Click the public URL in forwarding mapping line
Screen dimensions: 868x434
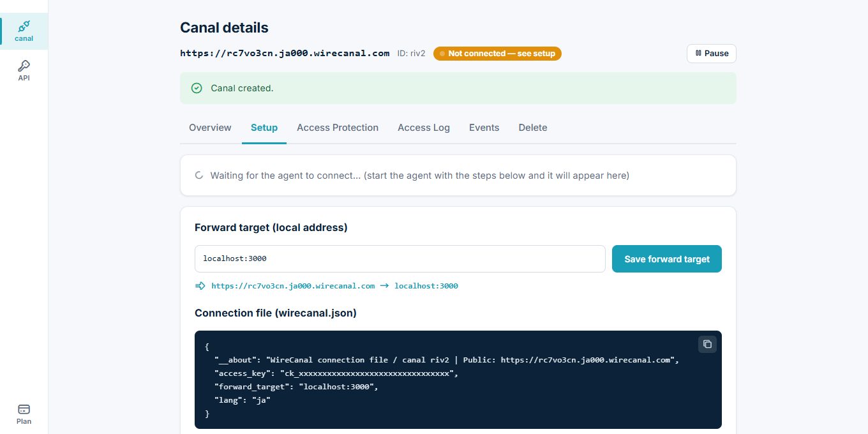coord(293,286)
